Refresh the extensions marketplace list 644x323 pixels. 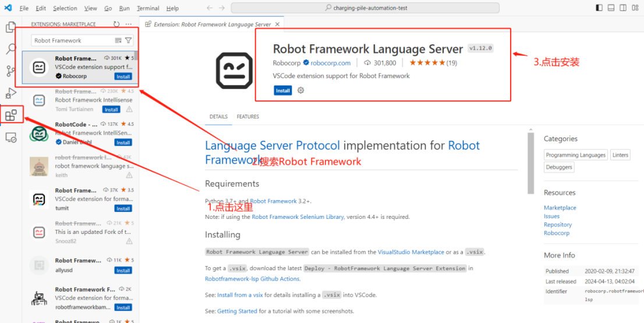pyautogui.click(x=116, y=24)
